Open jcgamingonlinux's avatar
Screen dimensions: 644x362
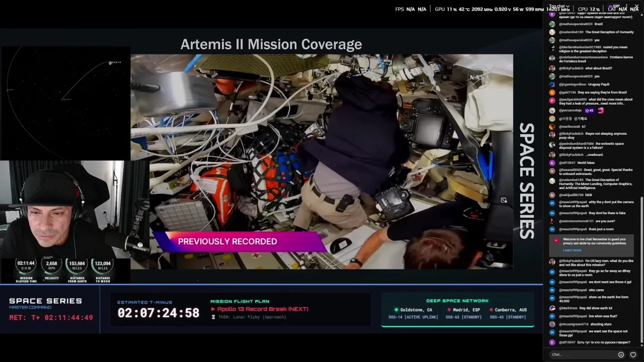point(552,84)
